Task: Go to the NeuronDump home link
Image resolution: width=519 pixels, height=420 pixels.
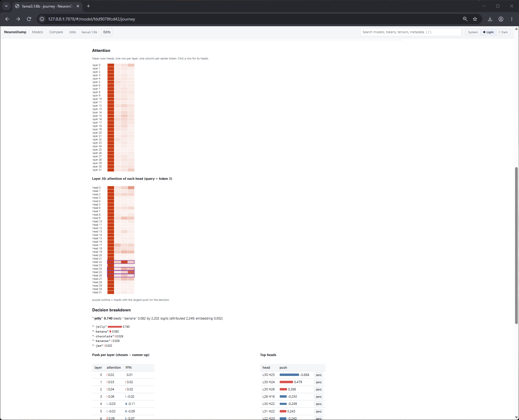Action: point(15,32)
